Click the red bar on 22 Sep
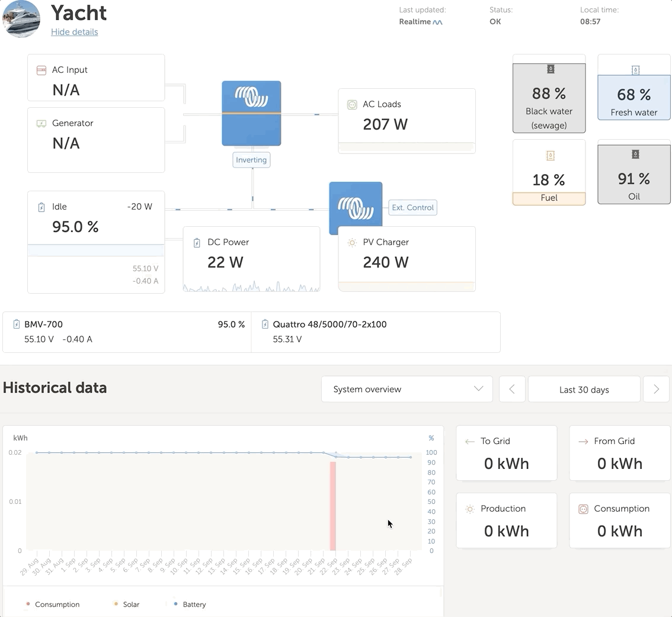 (x=333, y=506)
